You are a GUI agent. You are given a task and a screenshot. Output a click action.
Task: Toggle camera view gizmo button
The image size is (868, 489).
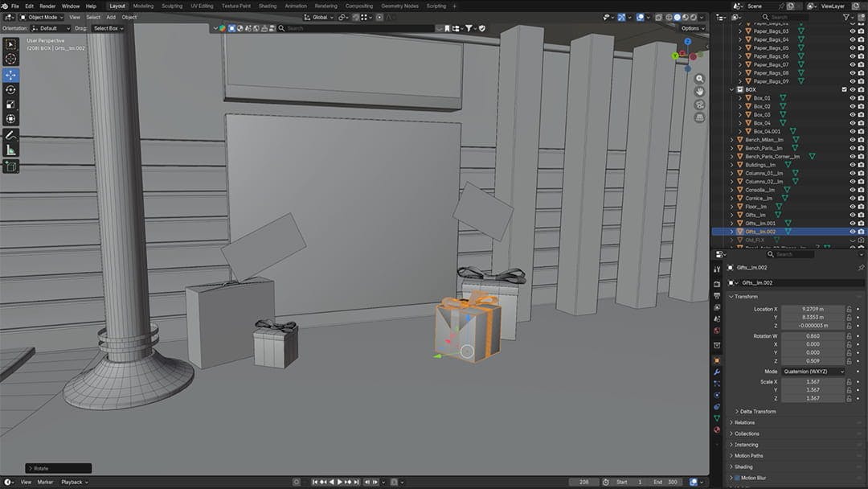coord(699,105)
